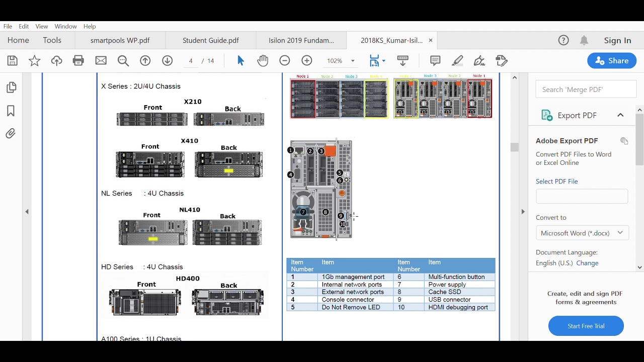Click the Save file icon
The height and width of the screenshot is (362, 644).
tap(13, 61)
